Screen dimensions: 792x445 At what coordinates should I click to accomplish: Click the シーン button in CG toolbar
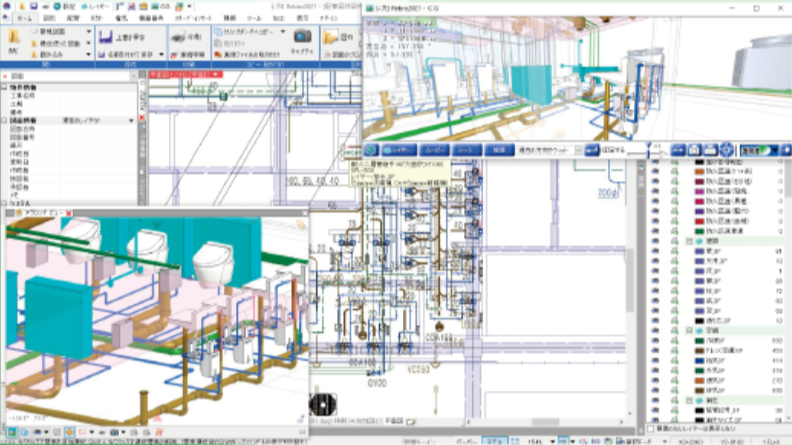pyautogui.click(x=466, y=150)
